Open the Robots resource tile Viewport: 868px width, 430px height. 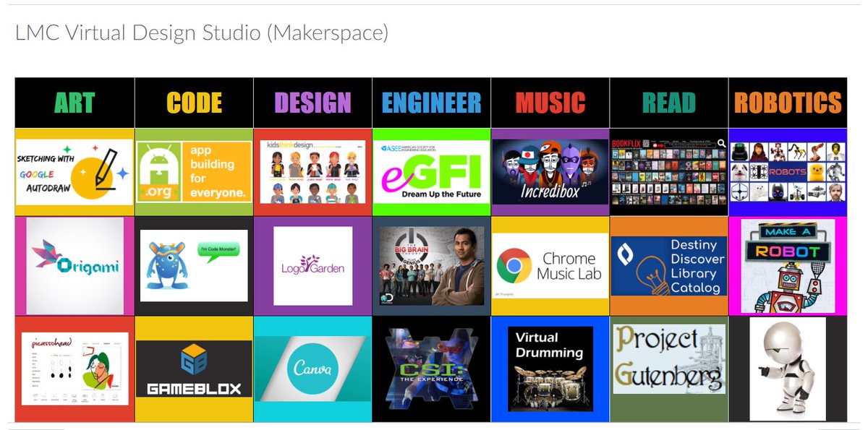tap(787, 170)
